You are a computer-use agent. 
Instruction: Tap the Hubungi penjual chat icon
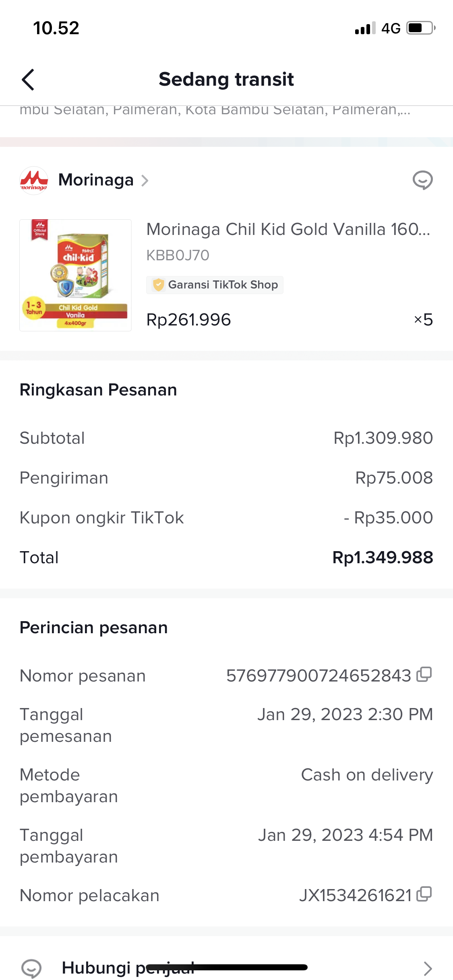31,968
